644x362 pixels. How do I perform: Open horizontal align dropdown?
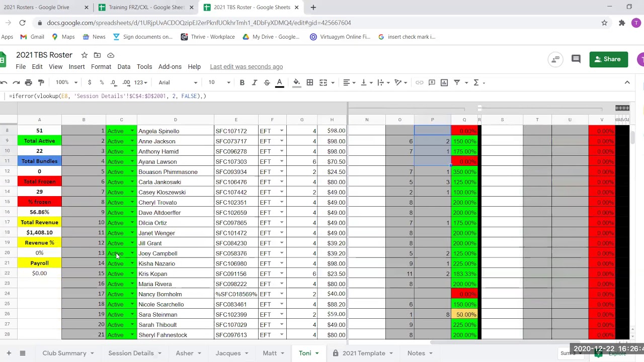[x=349, y=82]
